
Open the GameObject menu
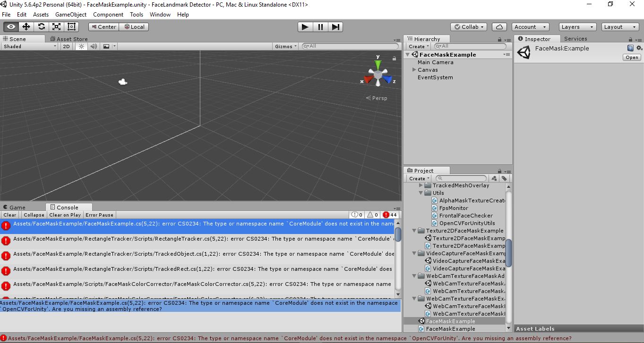[x=71, y=15]
